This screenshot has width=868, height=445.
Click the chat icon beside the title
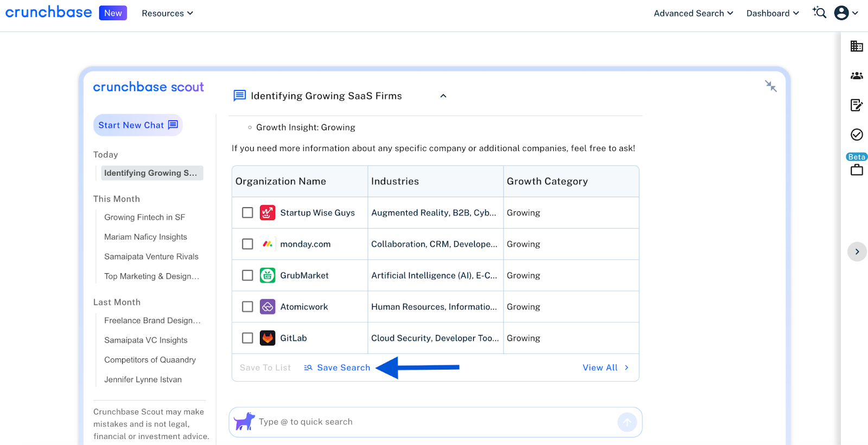[x=239, y=96]
